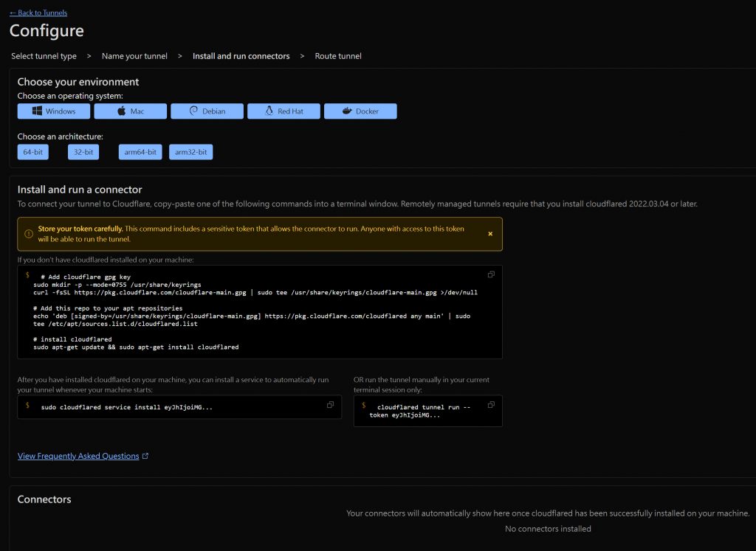Open Install and run connectors step
Screen dimensions: 756x551
pos(241,56)
